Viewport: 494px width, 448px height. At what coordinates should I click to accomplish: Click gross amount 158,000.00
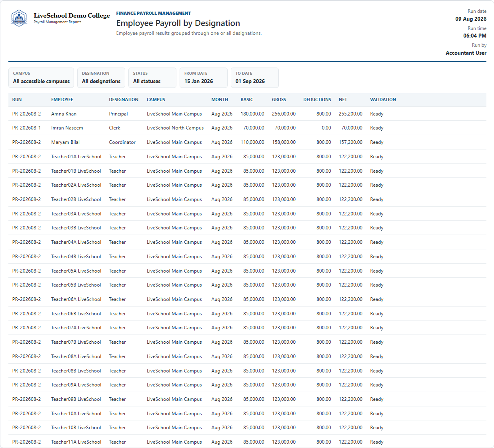tap(284, 142)
